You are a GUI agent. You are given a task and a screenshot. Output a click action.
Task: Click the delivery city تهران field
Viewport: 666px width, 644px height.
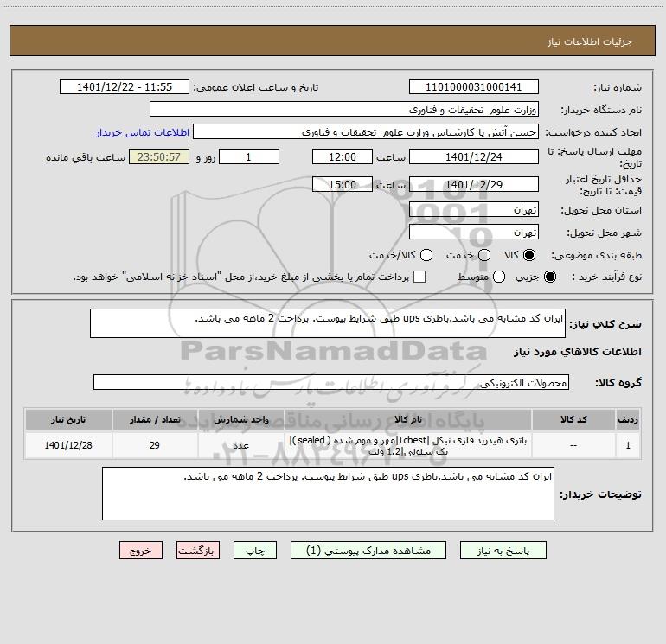tap(474, 232)
